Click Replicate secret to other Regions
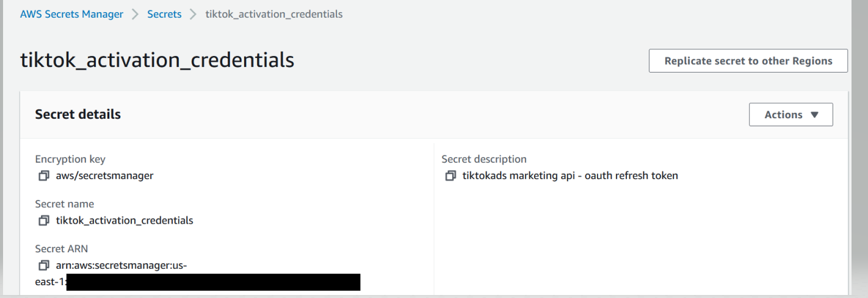 (x=748, y=61)
